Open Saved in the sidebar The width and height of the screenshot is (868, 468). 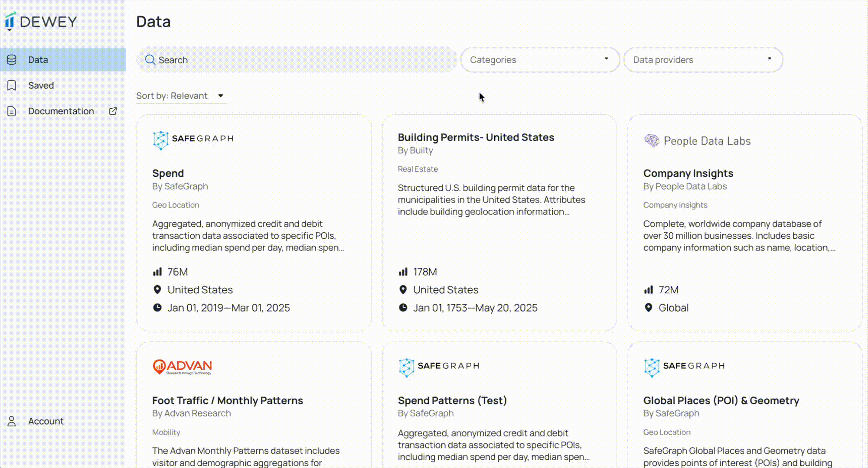(63, 85)
